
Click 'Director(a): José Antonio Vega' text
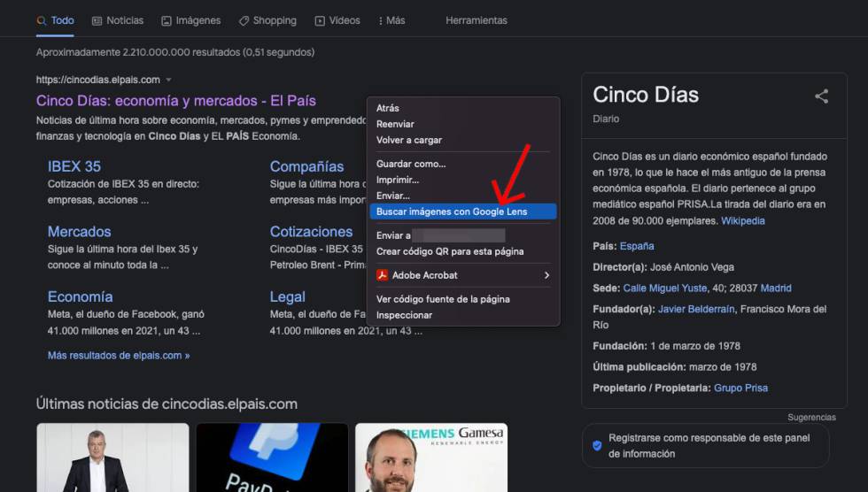(x=663, y=267)
